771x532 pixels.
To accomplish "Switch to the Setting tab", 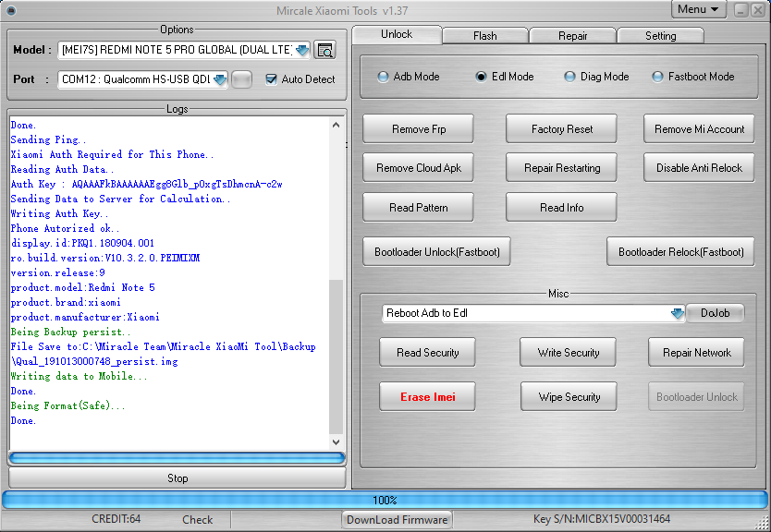I will click(x=660, y=36).
